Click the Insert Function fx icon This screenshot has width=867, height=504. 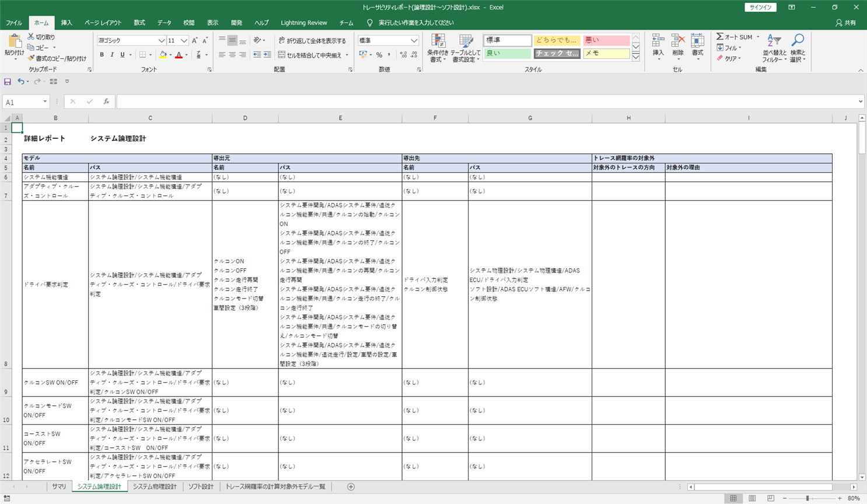106,101
